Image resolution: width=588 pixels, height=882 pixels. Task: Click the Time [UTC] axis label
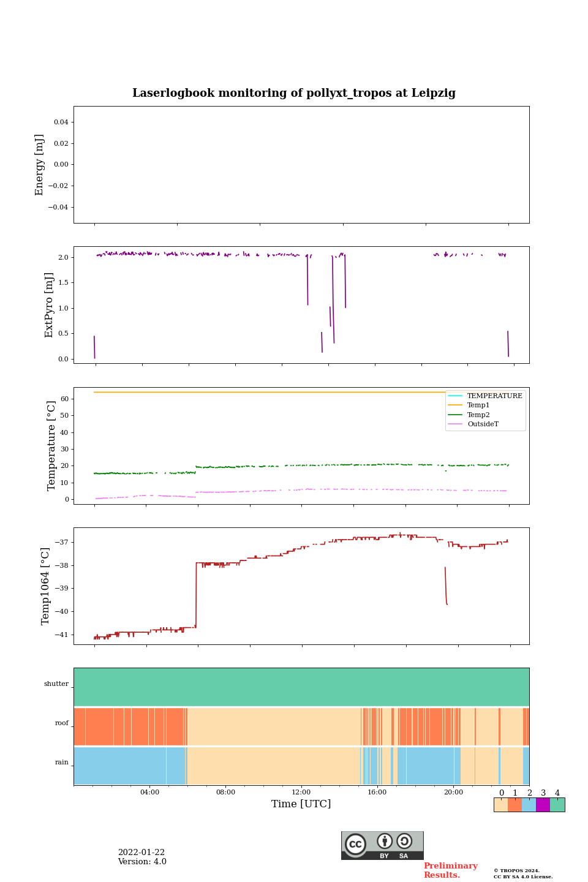coord(301,804)
